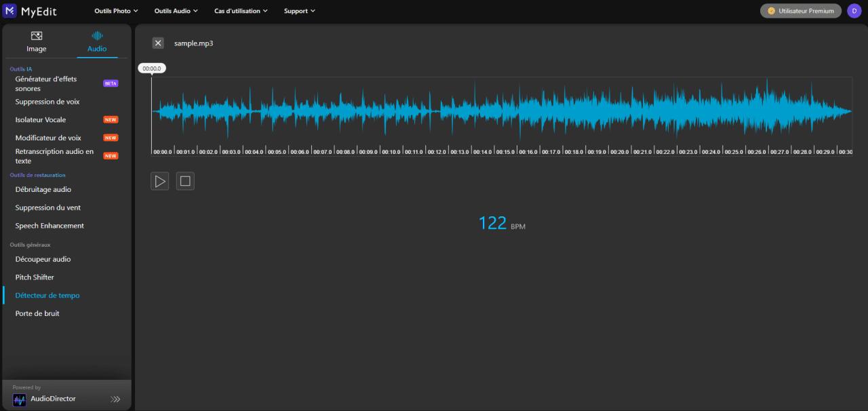Open the Outils Audio dropdown menu
Viewport: 868px width, 411px height.
[176, 11]
